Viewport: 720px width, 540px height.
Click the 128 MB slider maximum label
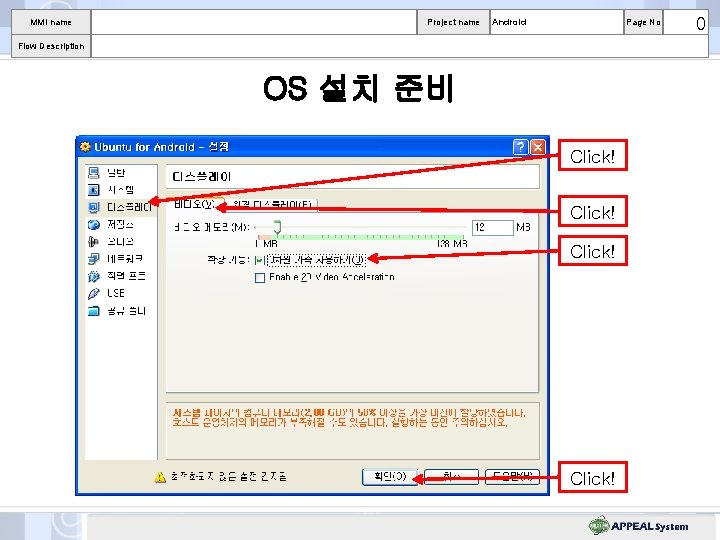click(452, 243)
